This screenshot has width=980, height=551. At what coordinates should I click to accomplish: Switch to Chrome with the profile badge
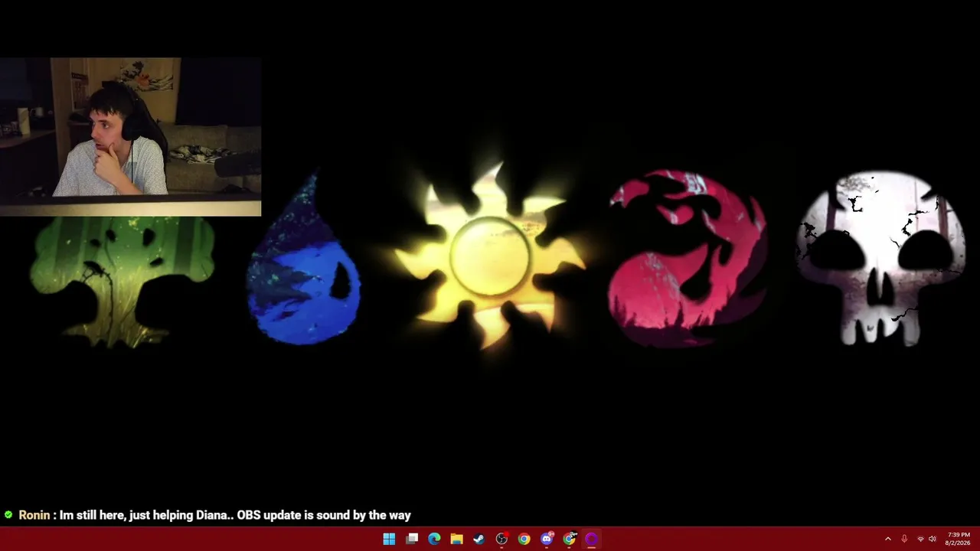tap(569, 539)
